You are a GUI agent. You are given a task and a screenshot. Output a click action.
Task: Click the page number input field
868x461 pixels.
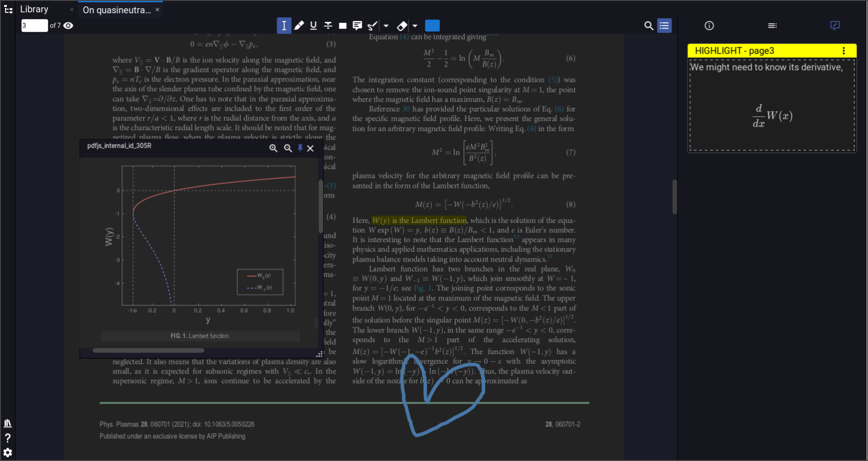tap(34, 26)
